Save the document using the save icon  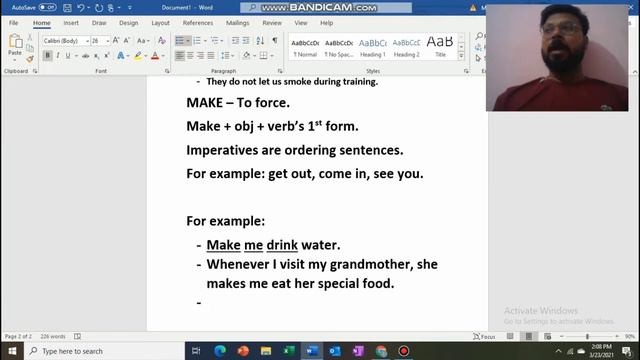[67, 8]
